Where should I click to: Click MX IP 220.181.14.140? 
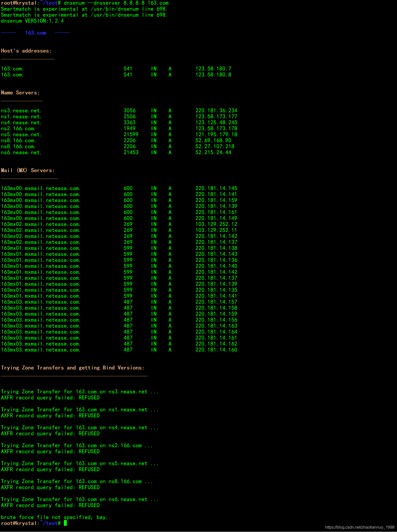(x=216, y=266)
